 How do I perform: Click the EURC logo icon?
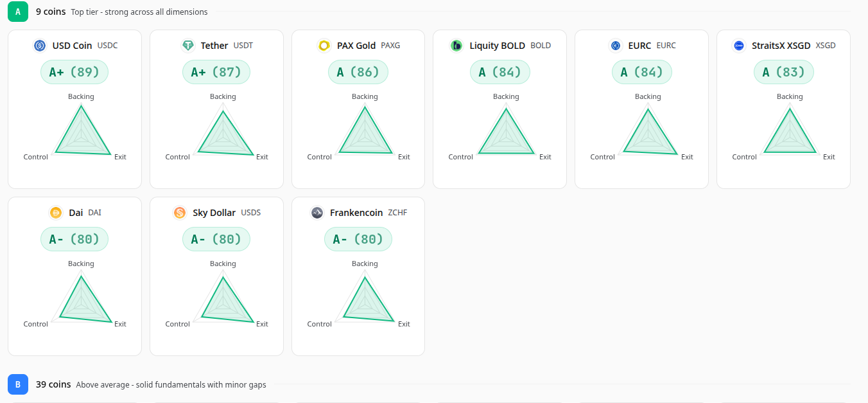(x=616, y=46)
